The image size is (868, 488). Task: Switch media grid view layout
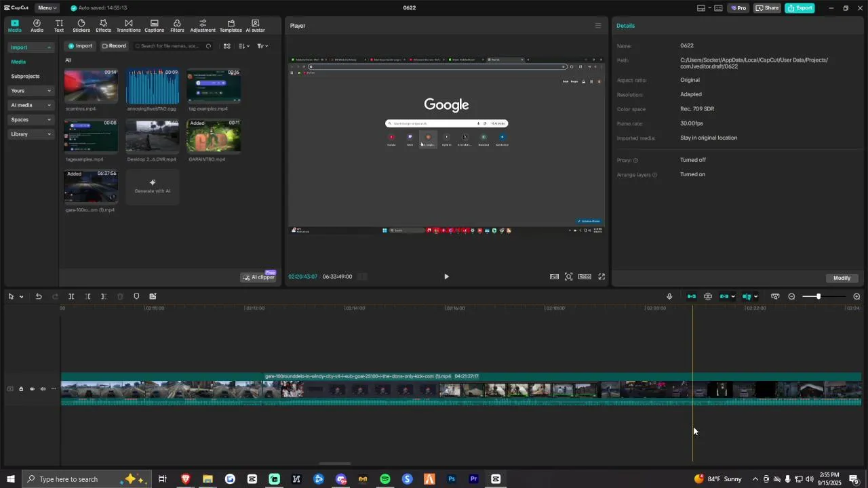click(x=227, y=46)
